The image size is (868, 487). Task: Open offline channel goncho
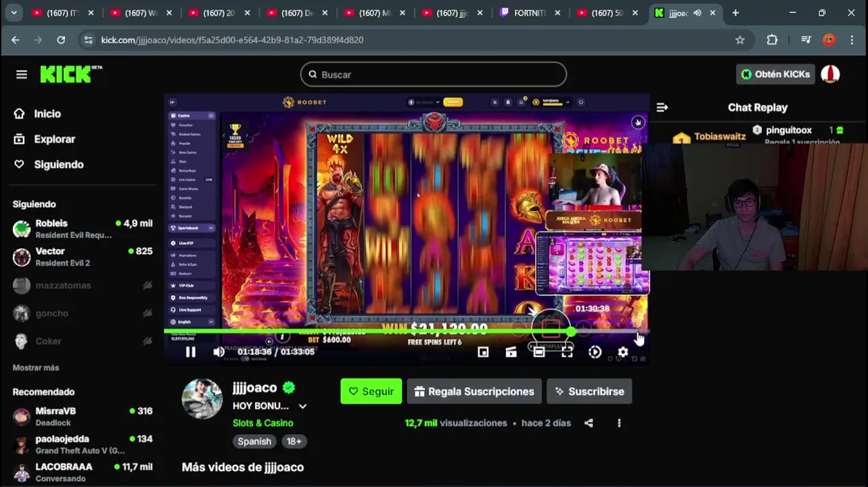point(83,313)
